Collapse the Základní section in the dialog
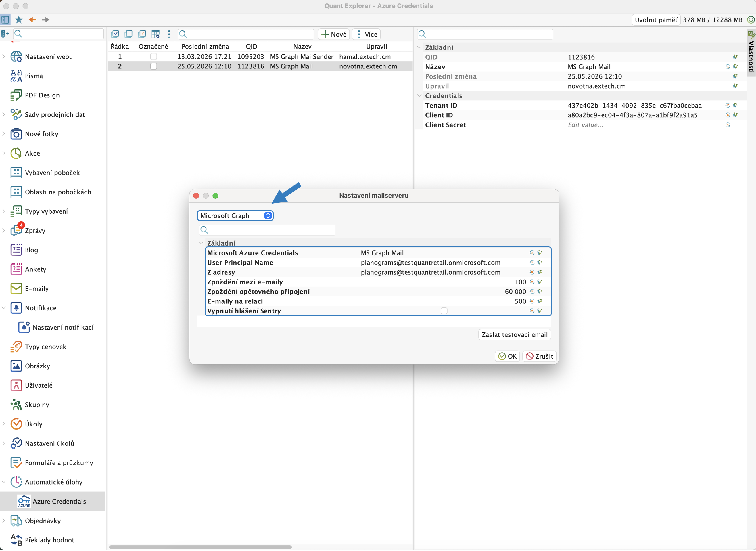Viewport: 756px width, 551px height. pyautogui.click(x=201, y=243)
